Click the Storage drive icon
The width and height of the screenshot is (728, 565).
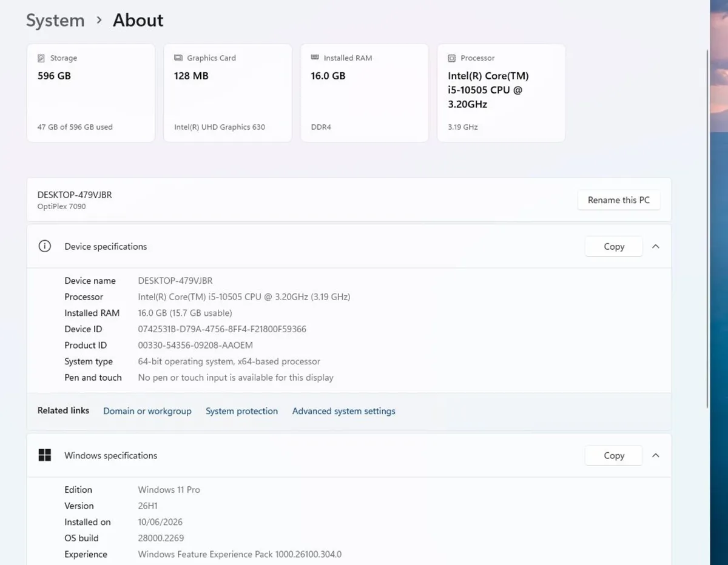point(41,58)
